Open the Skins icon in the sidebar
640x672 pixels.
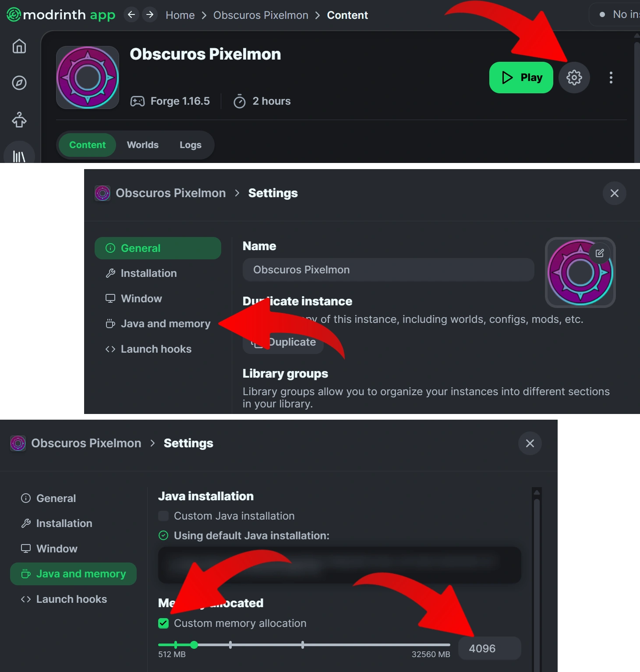pyautogui.click(x=19, y=120)
